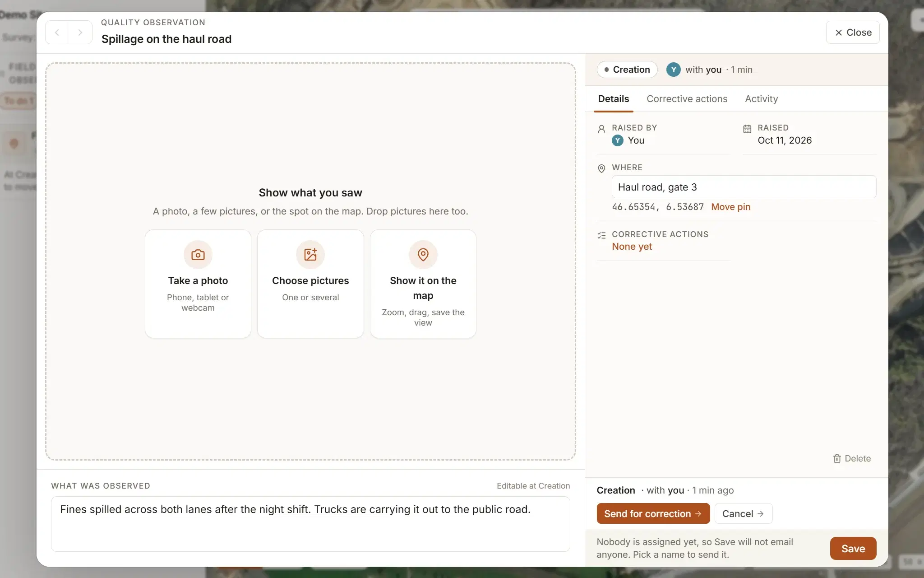Select the Take a photo card title

point(198,280)
